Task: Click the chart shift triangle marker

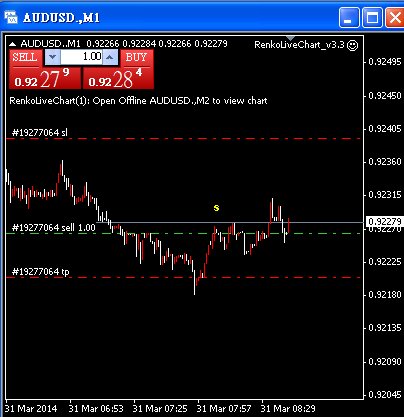Action: (x=291, y=38)
